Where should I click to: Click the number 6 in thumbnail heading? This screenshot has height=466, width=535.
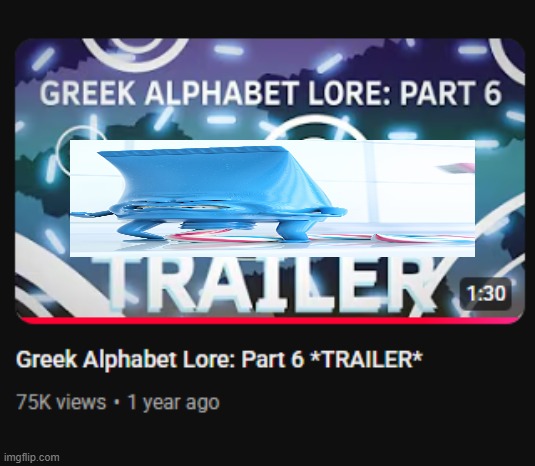493,93
